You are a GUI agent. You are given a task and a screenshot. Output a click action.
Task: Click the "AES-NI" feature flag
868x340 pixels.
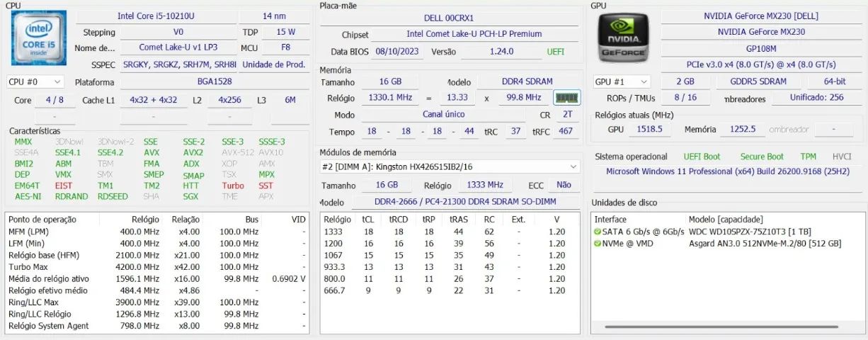point(28,196)
